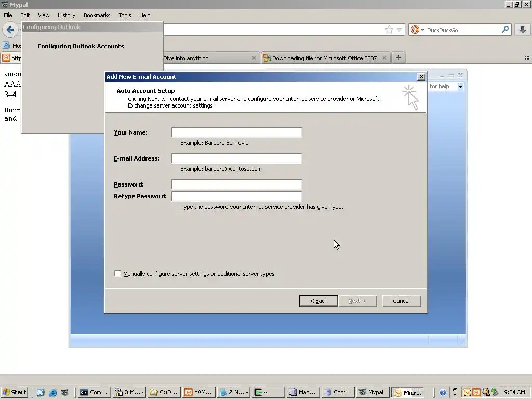The image size is (532, 399).
Task: Switch to Command Prompt taskbar button
Action: click(95, 392)
